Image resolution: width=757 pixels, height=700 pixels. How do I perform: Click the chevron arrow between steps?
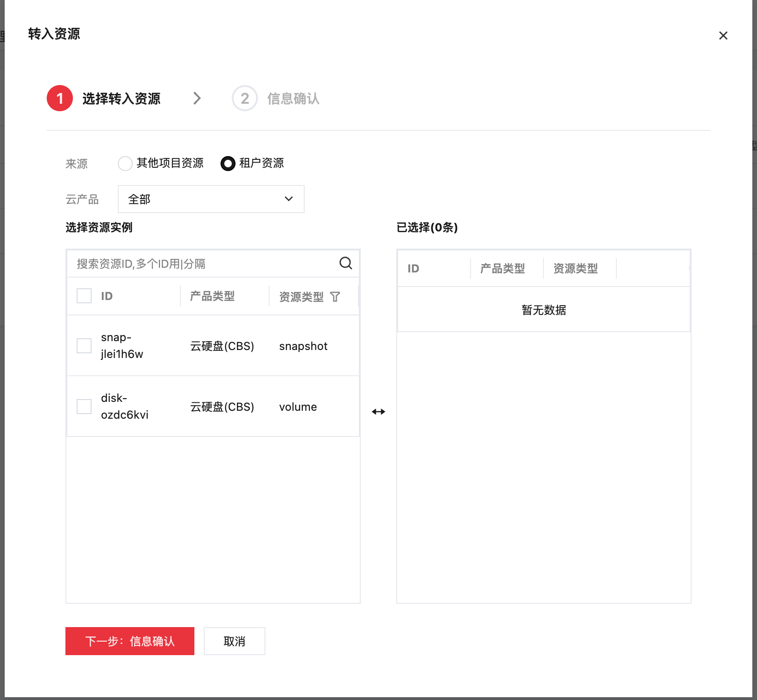click(197, 98)
